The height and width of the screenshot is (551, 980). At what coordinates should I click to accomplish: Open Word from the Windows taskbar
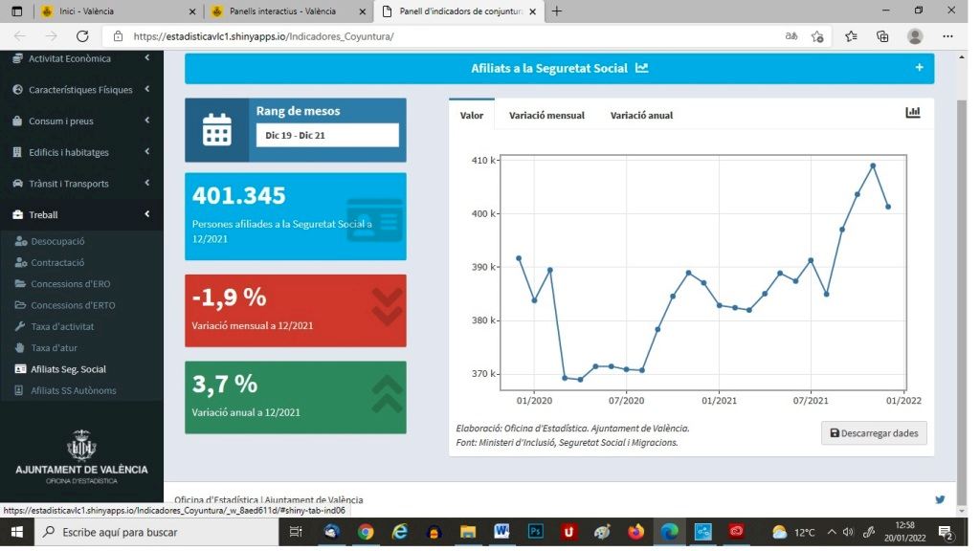(501, 532)
